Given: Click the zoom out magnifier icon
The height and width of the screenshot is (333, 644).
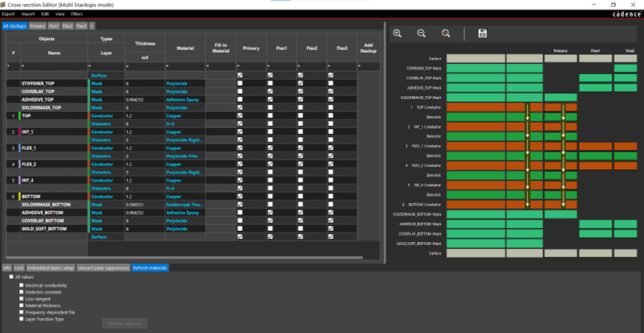Looking at the screenshot, I should coord(421,34).
